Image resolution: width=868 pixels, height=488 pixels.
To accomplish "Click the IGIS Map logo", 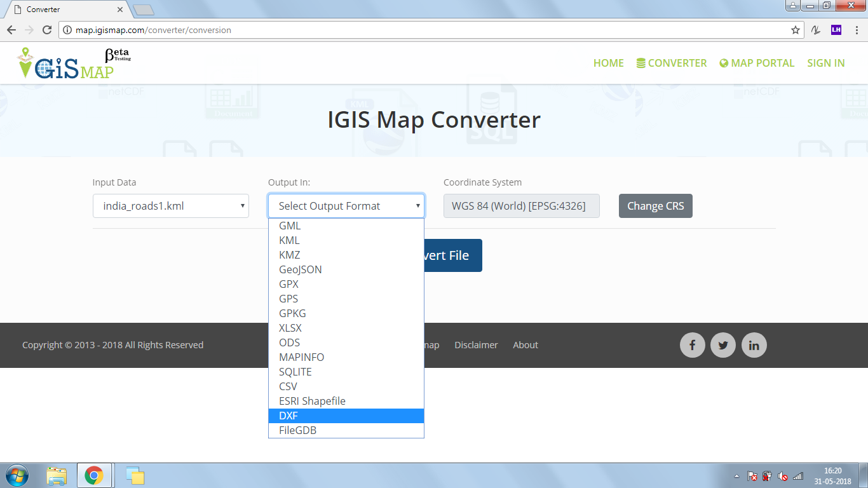I will click(x=74, y=63).
